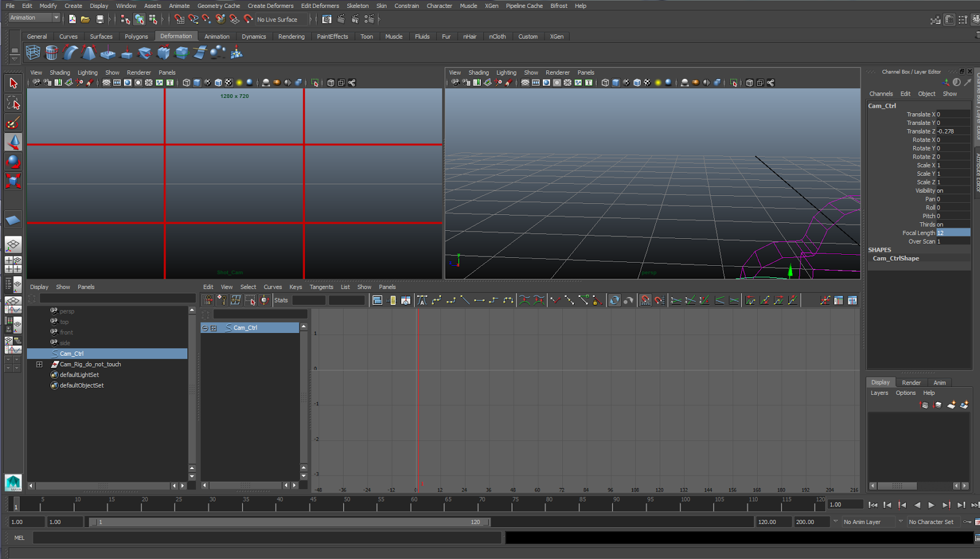Activate the Scale tool icon

tap(13, 181)
